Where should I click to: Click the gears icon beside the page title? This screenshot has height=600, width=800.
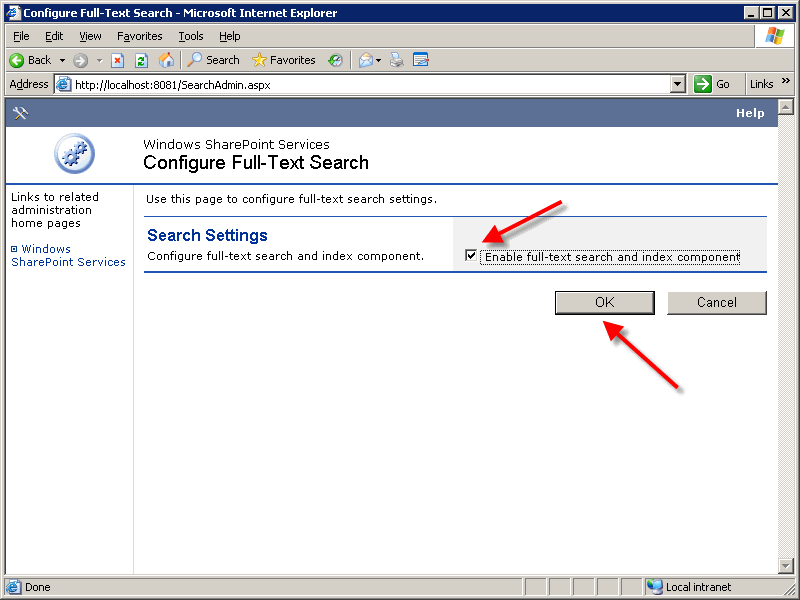(74, 154)
